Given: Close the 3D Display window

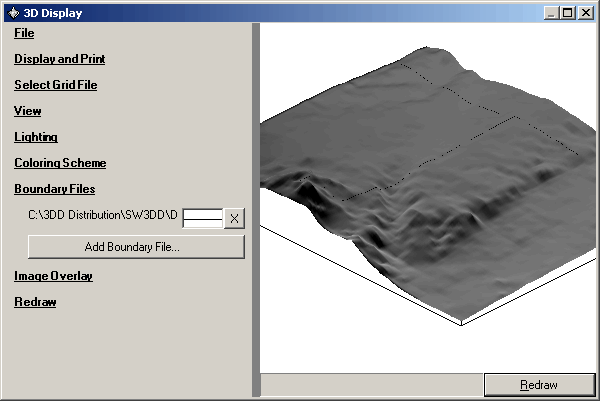Looking at the screenshot, I should click(x=586, y=13).
